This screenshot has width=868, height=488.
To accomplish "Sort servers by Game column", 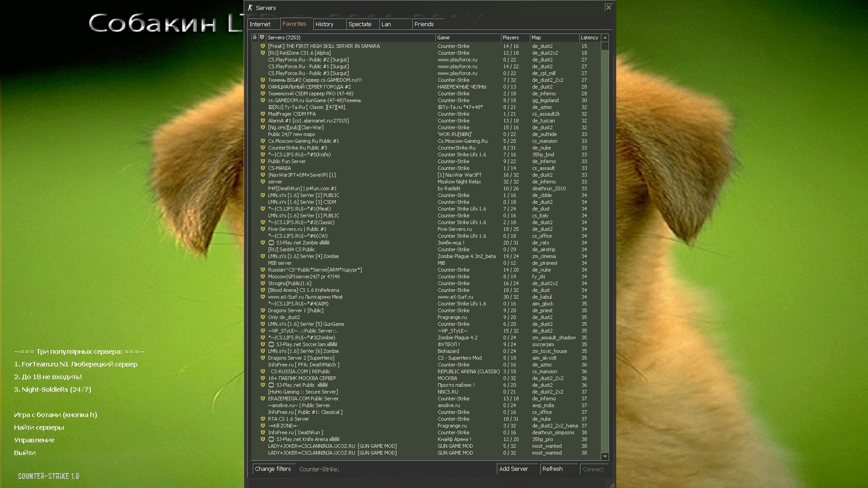I will click(x=468, y=38).
